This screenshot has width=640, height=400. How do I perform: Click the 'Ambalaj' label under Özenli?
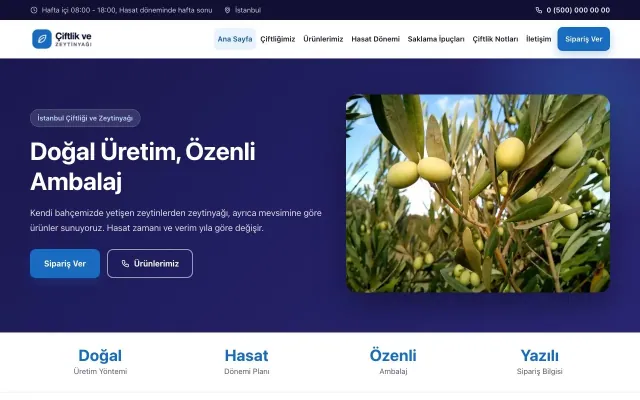coord(393,371)
